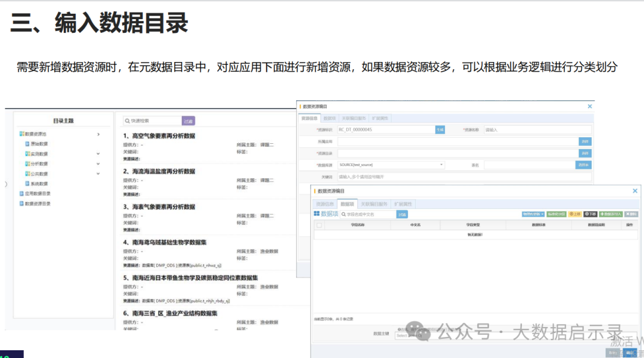Open result 6、南海三省_区_渔业产业结构数据集

tap(170, 313)
